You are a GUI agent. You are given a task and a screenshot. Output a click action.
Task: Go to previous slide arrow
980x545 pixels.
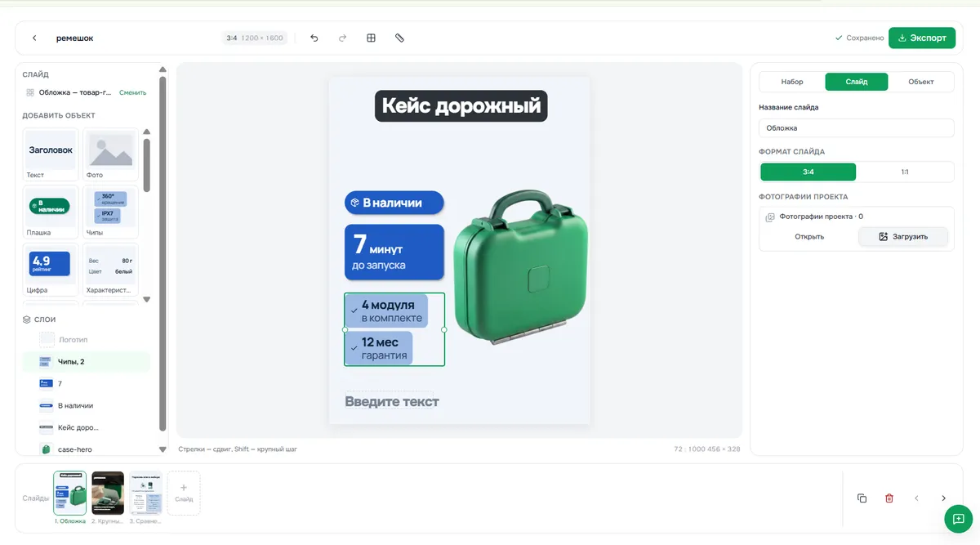[916, 498]
